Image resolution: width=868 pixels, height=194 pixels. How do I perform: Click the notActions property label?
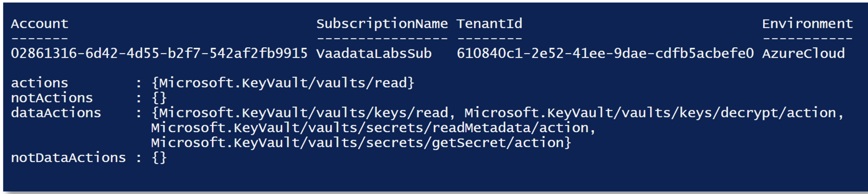click(x=52, y=98)
